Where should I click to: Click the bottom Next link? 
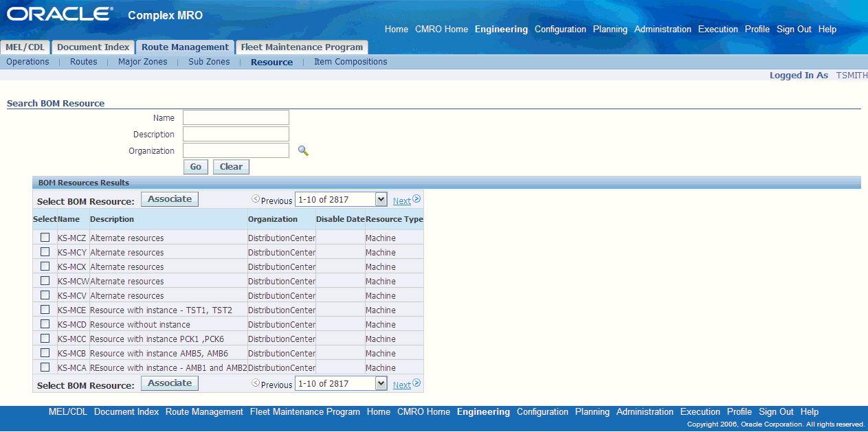[402, 385]
